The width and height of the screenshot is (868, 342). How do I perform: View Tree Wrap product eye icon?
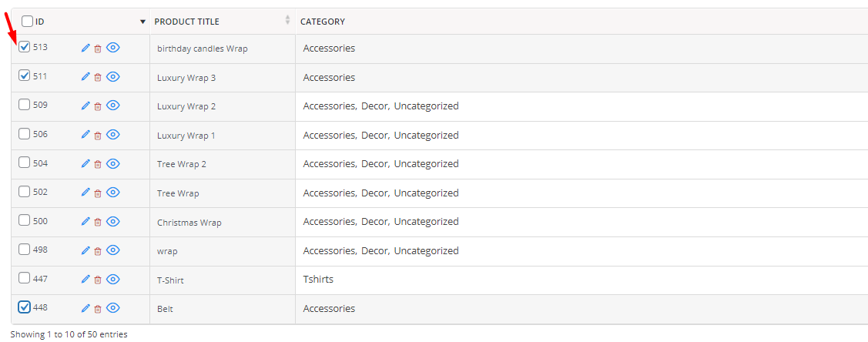113,192
